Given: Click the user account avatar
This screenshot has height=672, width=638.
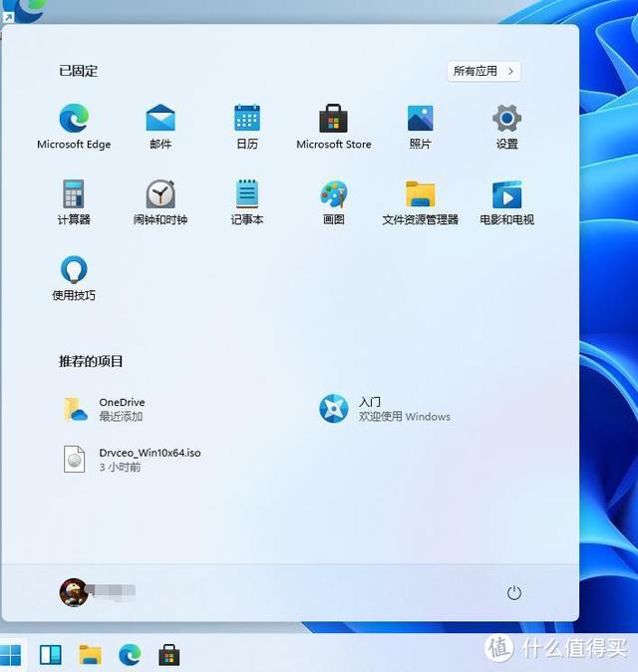Looking at the screenshot, I should click(74, 592).
